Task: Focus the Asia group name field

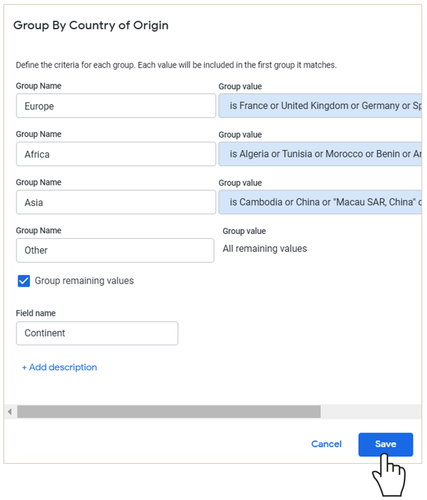Action: pos(116,202)
